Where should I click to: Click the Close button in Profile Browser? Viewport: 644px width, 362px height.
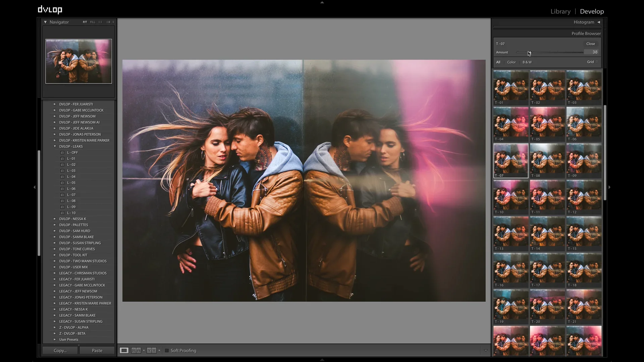click(x=590, y=44)
